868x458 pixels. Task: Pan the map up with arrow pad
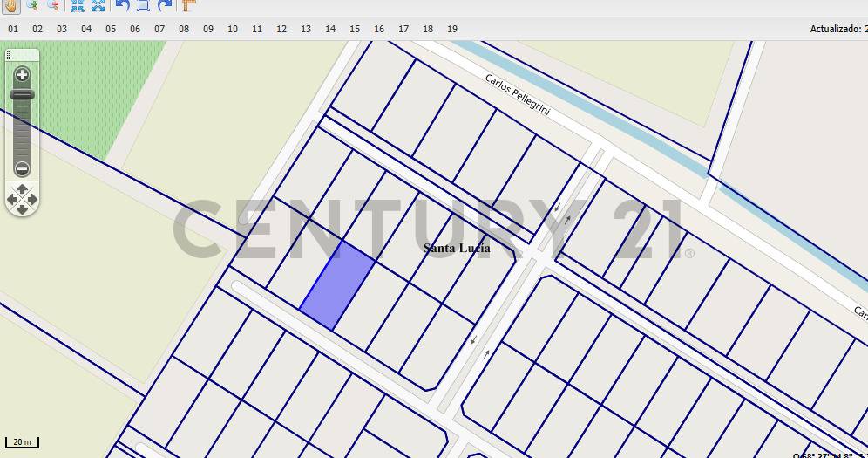pyautogui.click(x=23, y=189)
